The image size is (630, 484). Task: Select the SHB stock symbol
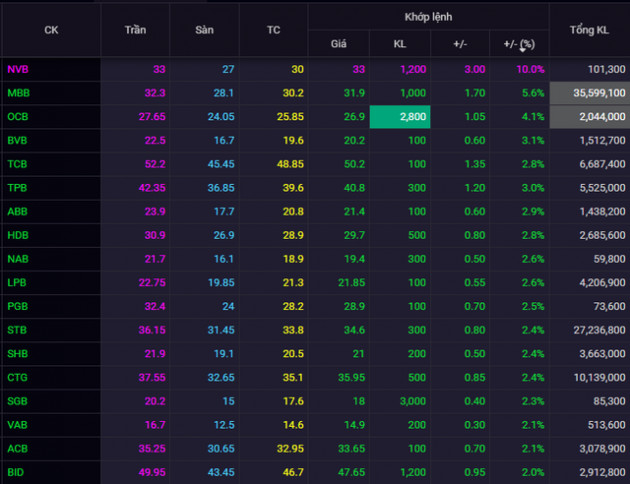(18, 353)
